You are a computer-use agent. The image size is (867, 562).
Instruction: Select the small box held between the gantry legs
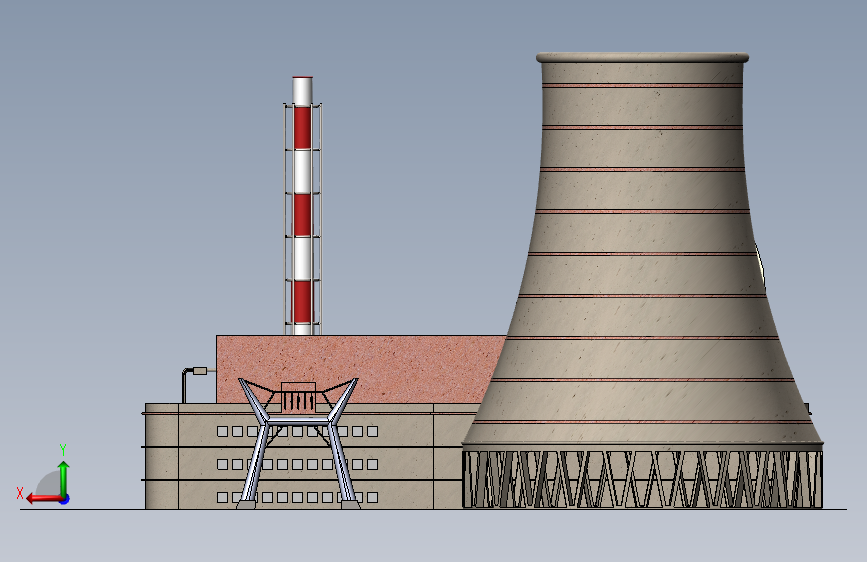pyautogui.click(x=299, y=397)
